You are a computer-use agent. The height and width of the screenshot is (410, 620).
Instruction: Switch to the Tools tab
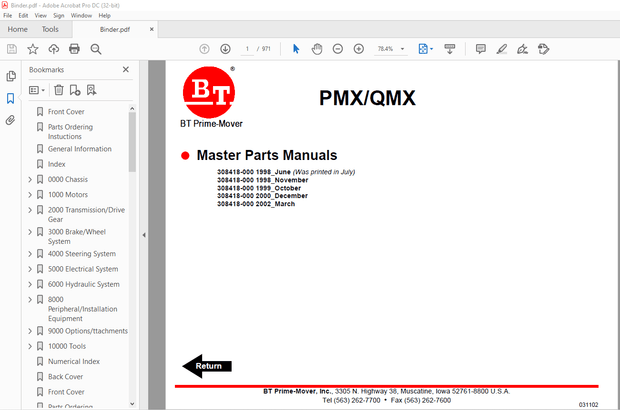pyautogui.click(x=50, y=30)
